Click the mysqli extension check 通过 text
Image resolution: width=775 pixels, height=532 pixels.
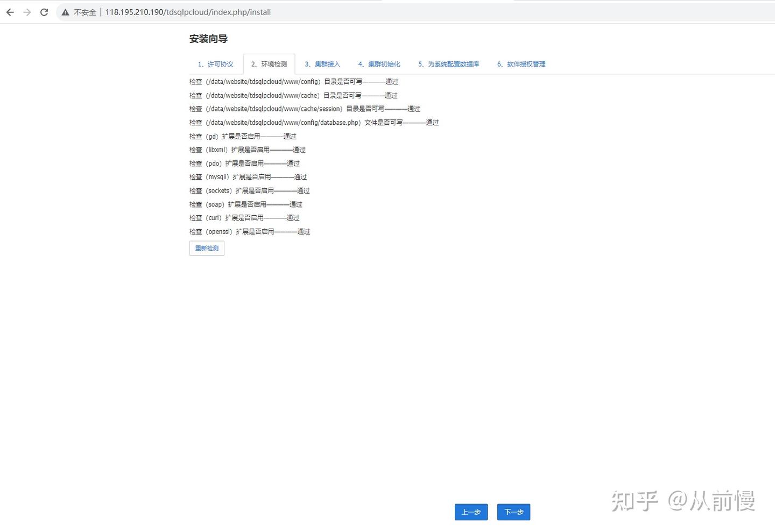click(x=300, y=176)
